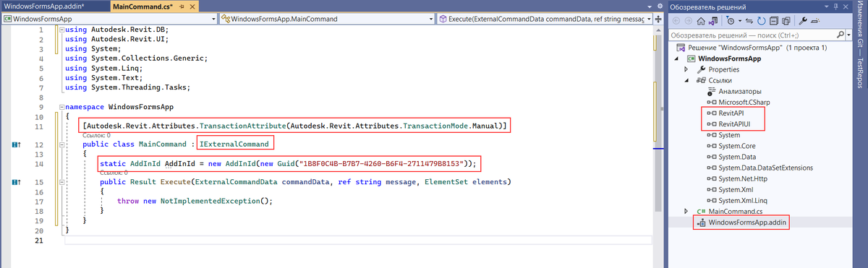Select the Анализаторы item
The image size is (868, 268).
coord(740,92)
